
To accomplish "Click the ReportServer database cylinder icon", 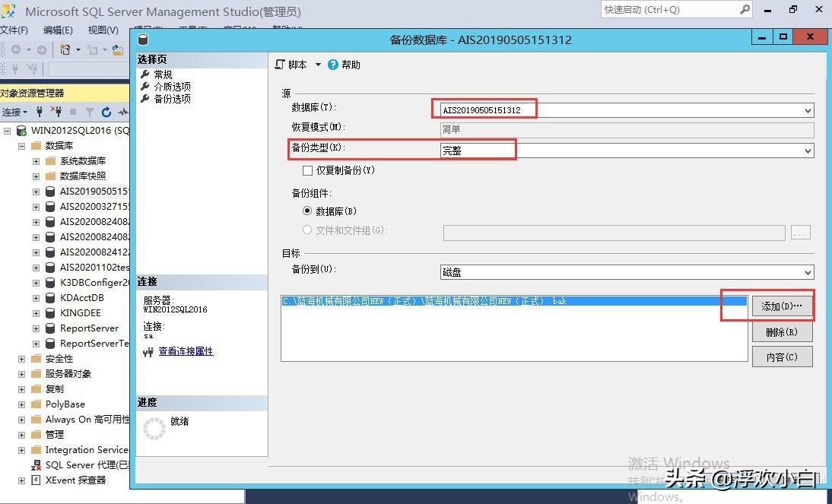I will [50, 328].
